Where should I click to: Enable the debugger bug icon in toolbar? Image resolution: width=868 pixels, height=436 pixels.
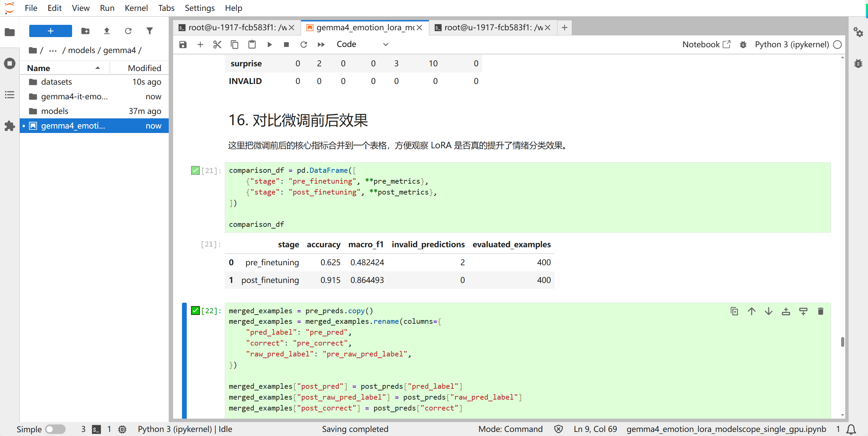[743, 45]
